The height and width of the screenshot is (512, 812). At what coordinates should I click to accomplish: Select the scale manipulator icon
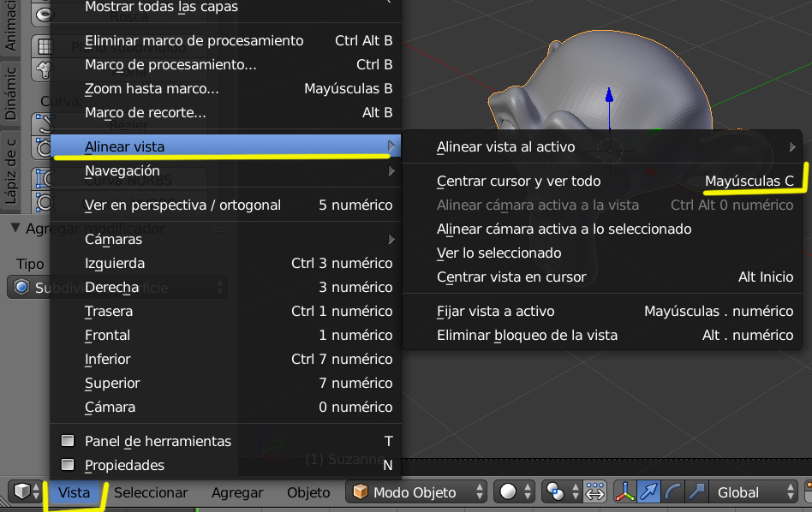696,491
